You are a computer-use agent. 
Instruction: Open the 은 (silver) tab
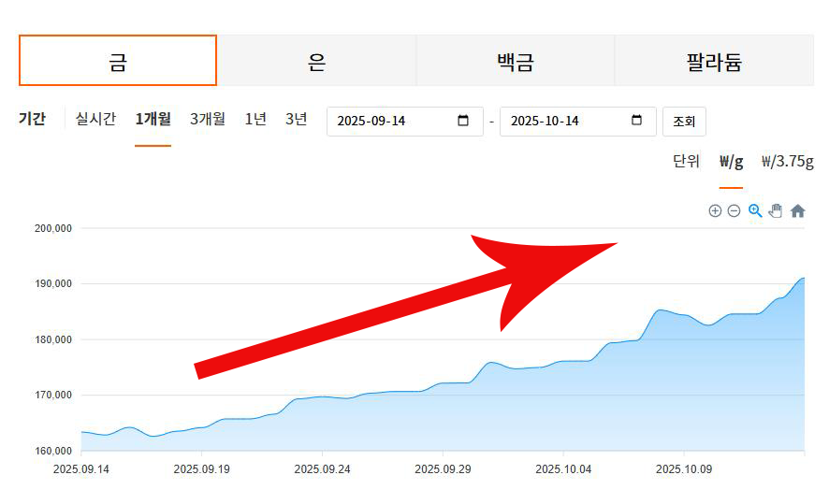click(x=316, y=62)
